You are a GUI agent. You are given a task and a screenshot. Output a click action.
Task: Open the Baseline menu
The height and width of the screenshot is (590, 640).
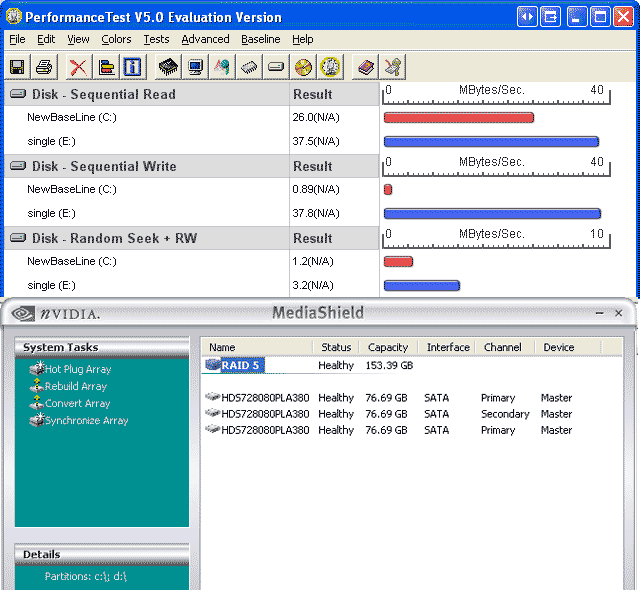(x=260, y=39)
